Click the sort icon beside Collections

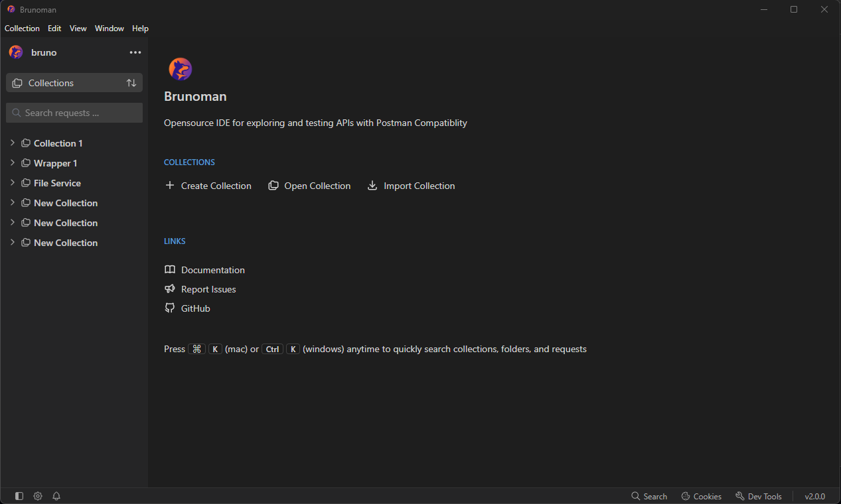(x=131, y=82)
